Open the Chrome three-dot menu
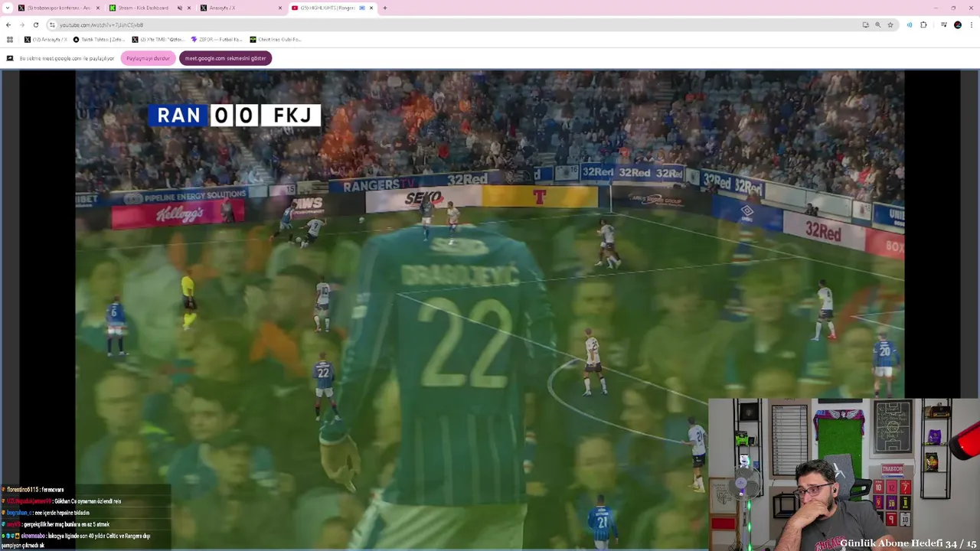This screenshot has height=551, width=980. click(972, 24)
